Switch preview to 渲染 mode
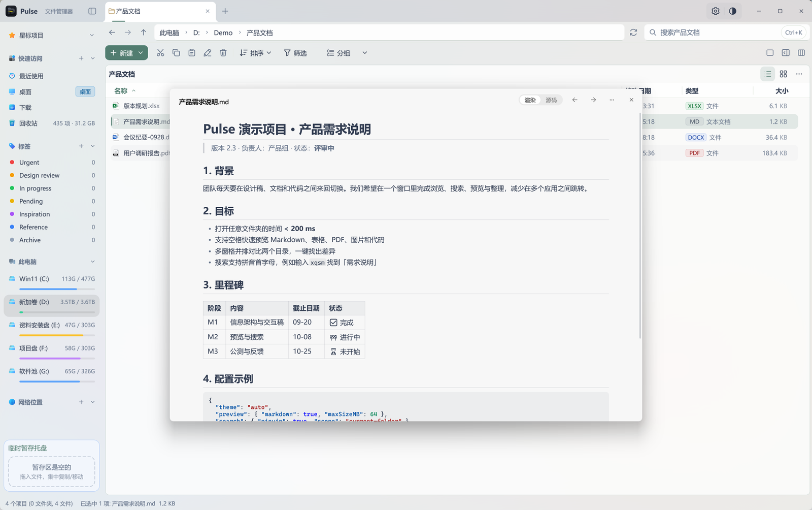 [530, 100]
